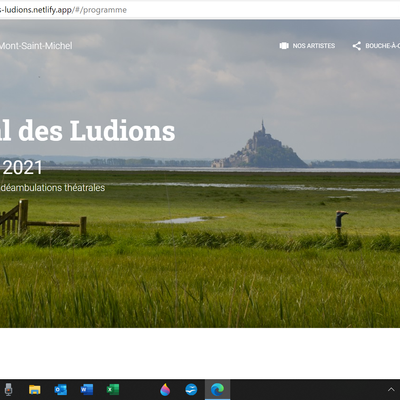Image resolution: width=400 pixels, height=400 pixels.
Task: Switch to Microsoft Edge in the taskbar
Action: coord(217,389)
